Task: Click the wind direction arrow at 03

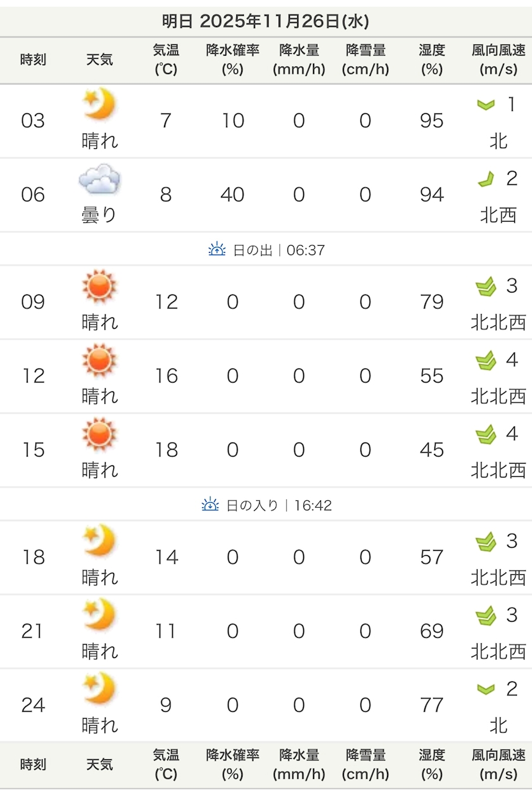Action: (x=486, y=104)
